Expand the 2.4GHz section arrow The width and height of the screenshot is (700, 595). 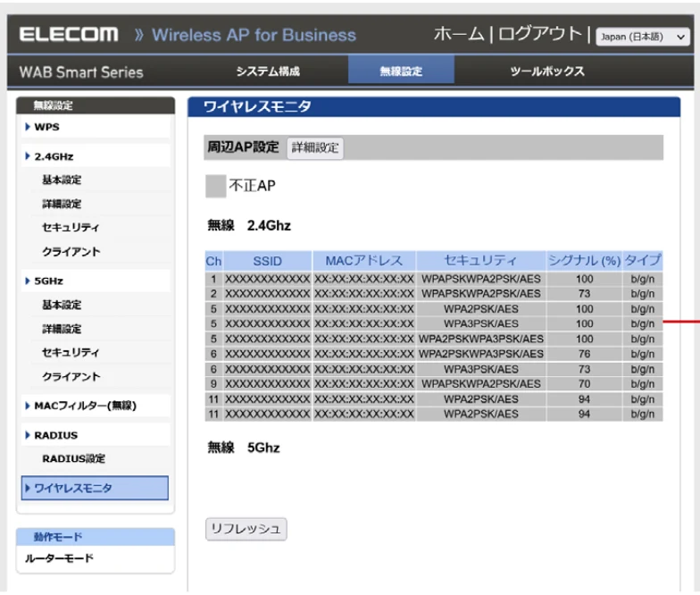28,156
